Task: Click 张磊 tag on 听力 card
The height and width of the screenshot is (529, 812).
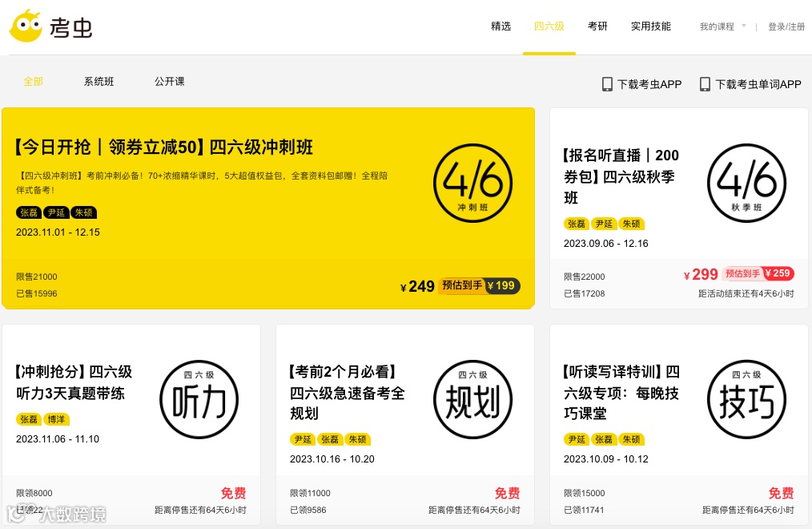Action: click(x=29, y=419)
